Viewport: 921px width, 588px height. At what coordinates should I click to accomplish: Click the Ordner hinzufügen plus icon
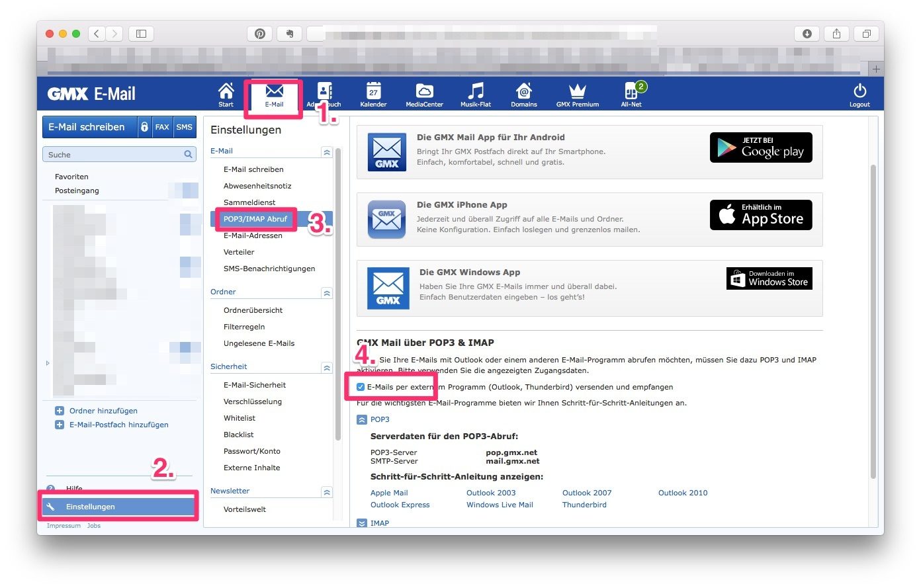(60, 411)
